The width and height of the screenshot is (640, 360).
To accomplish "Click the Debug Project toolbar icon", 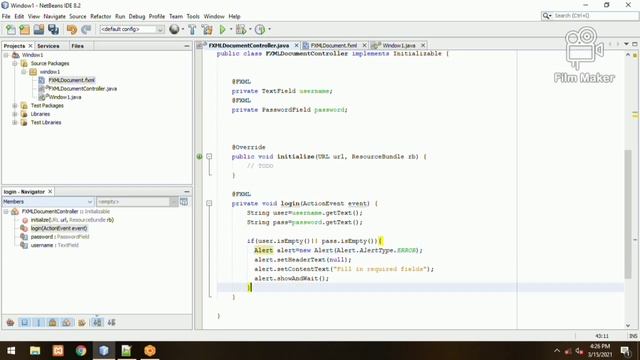I will tap(241, 29).
